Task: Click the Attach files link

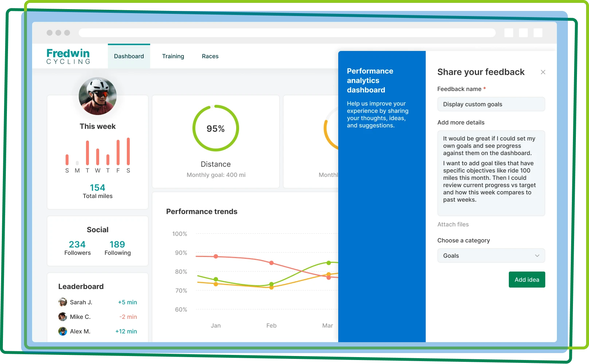Action: [453, 224]
